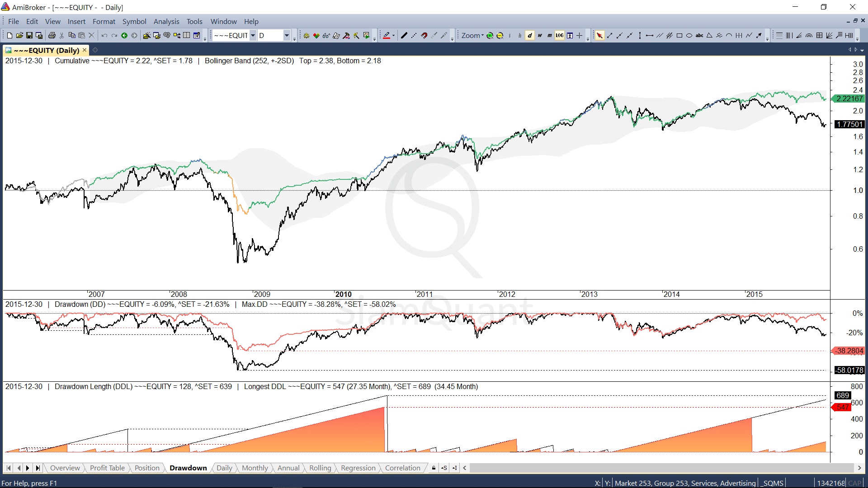Switch to the Profit Table tab
The width and height of the screenshot is (868, 488).
point(107,468)
